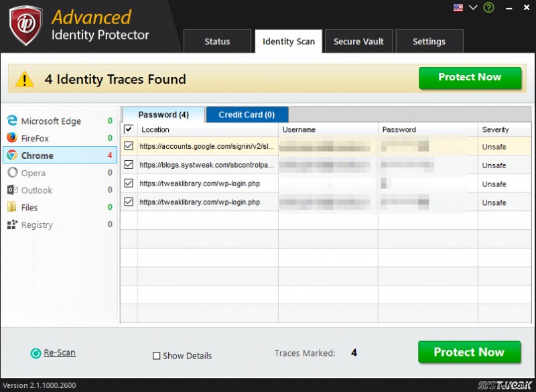Image resolution: width=536 pixels, height=392 pixels.
Task: Click the top Protect Now button
Action: 470,78
